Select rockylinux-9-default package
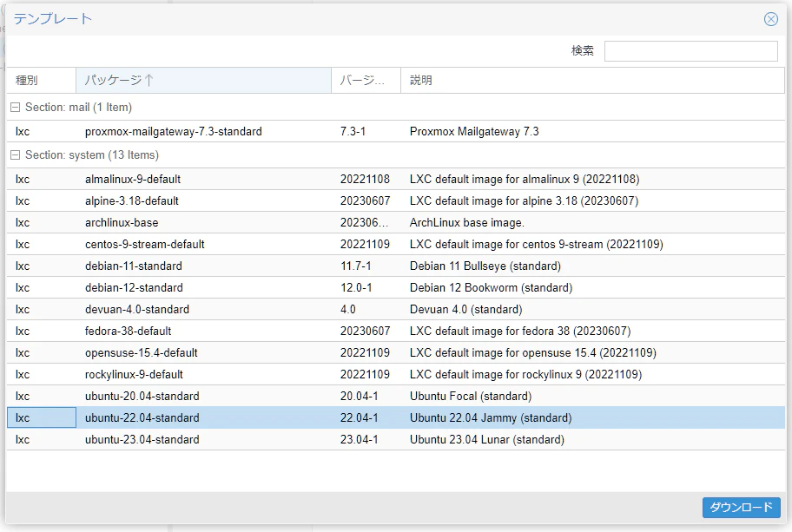The height and width of the screenshot is (532, 792). [134, 375]
